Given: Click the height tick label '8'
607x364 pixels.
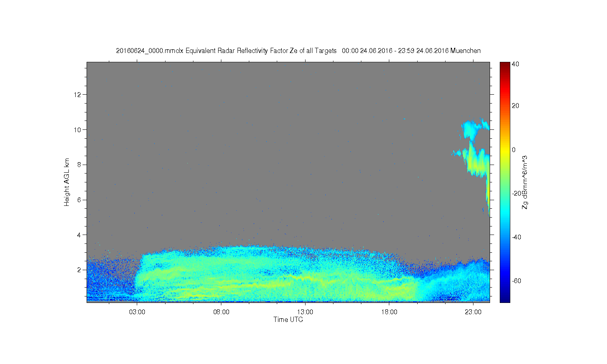Looking at the screenshot, I should pos(80,165).
